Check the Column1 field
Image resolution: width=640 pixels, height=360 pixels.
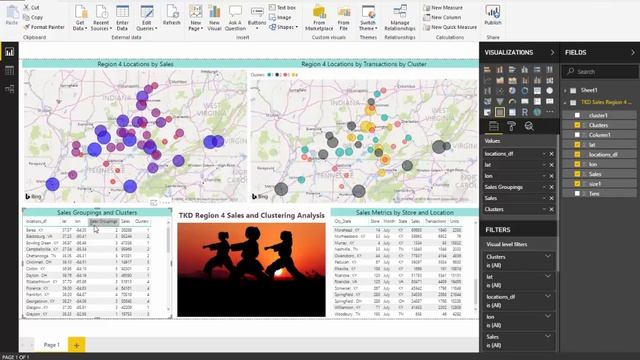577,135
